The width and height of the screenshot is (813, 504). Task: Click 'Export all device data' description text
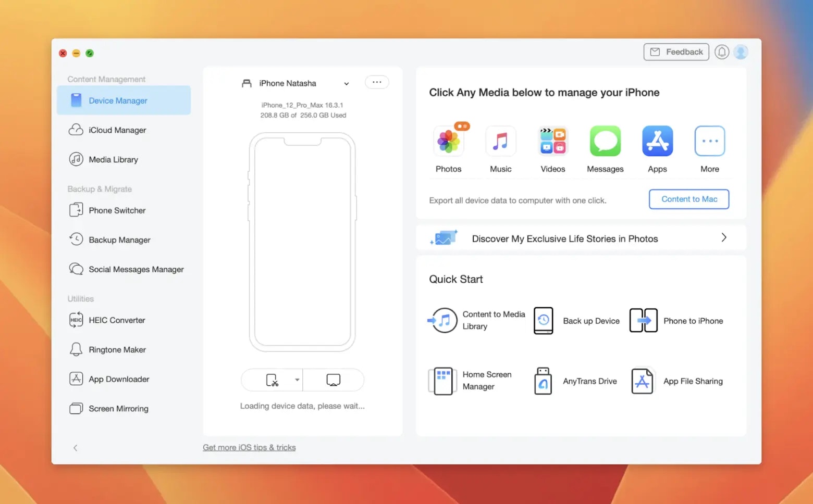pyautogui.click(x=518, y=200)
